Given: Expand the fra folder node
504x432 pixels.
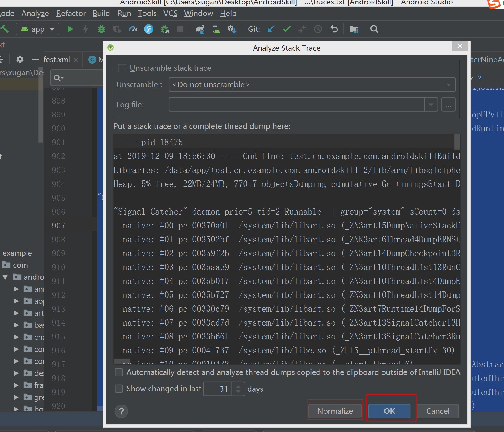Looking at the screenshot, I should pyautogui.click(x=16, y=385).
